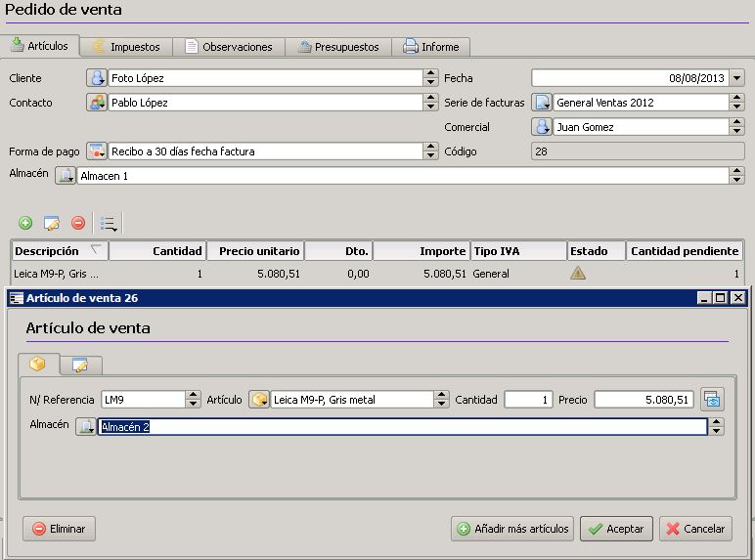755x560 pixels.
Task: Click the Código field showing 28
Action: click(638, 151)
